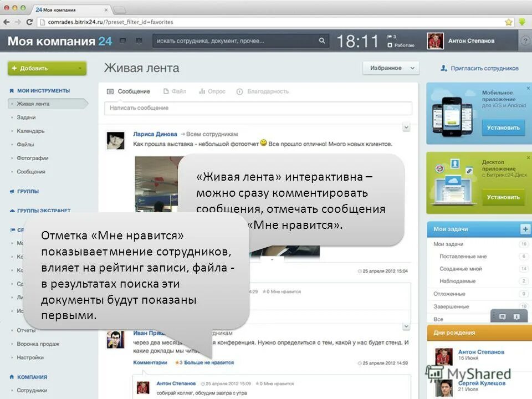Open Воронка продаж in sidebar
Image resolution: width=532 pixels, height=399 pixels.
coord(38,344)
